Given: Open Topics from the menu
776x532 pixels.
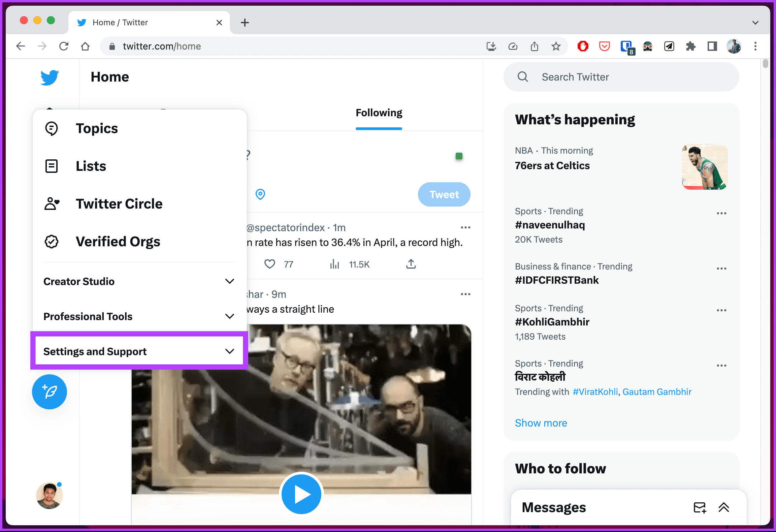Looking at the screenshot, I should click(97, 128).
